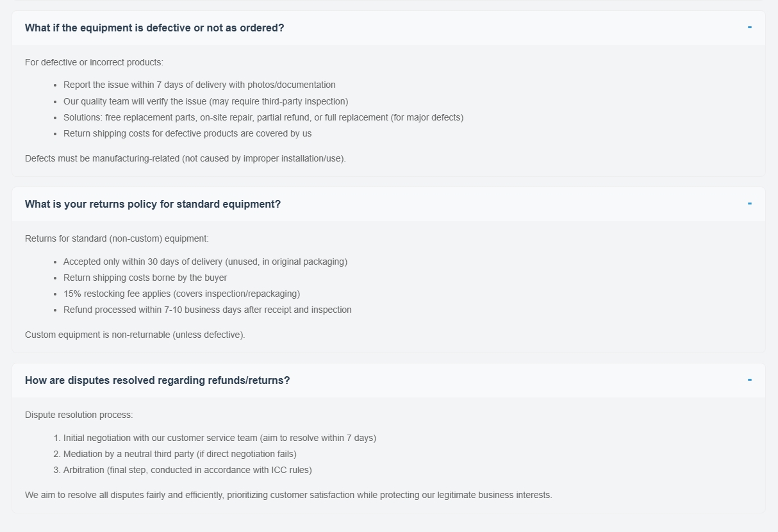The height and width of the screenshot is (532, 778).
Task: Click the "Arbitration" ICC rules step
Action: point(187,470)
